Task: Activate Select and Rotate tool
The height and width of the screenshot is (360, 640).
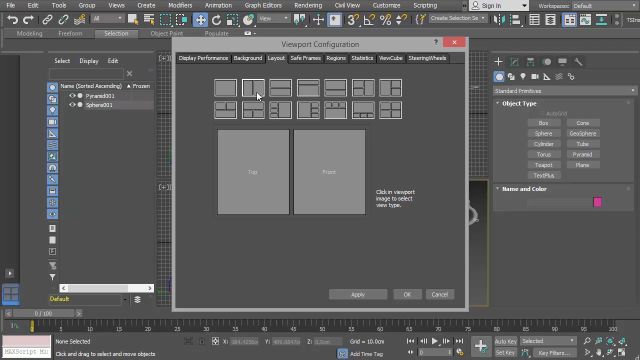Action: (216, 20)
